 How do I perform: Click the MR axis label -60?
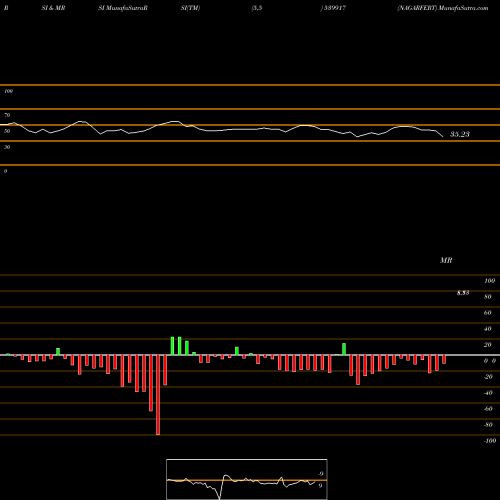tap(488, 409)
